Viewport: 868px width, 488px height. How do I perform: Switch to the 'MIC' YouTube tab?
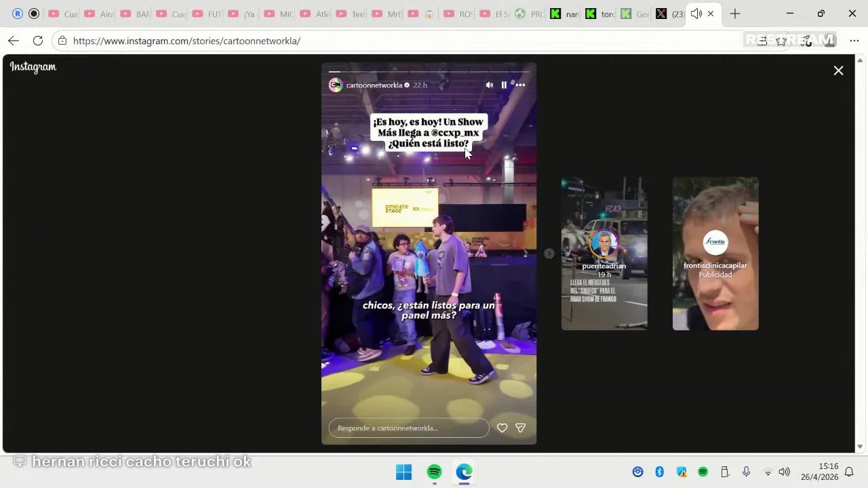(x=278, y=14)
